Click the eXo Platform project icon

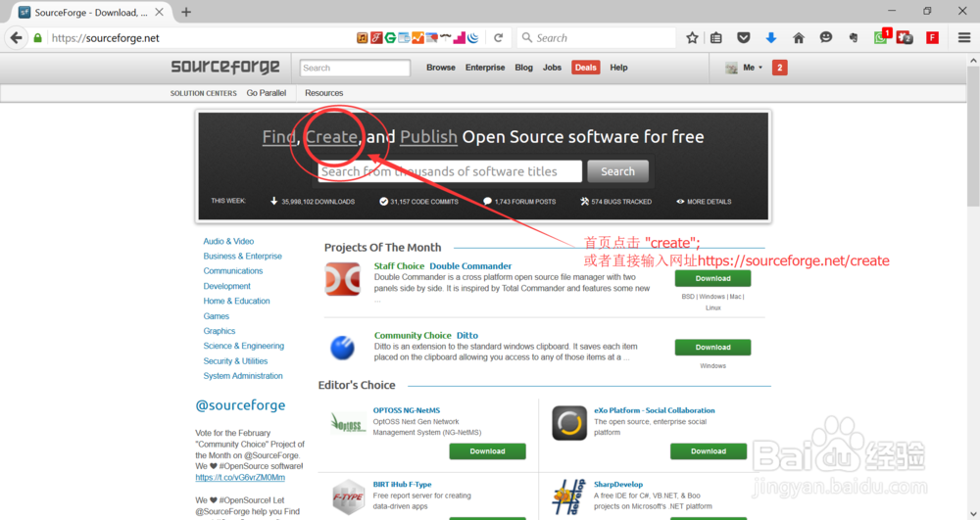568,423
